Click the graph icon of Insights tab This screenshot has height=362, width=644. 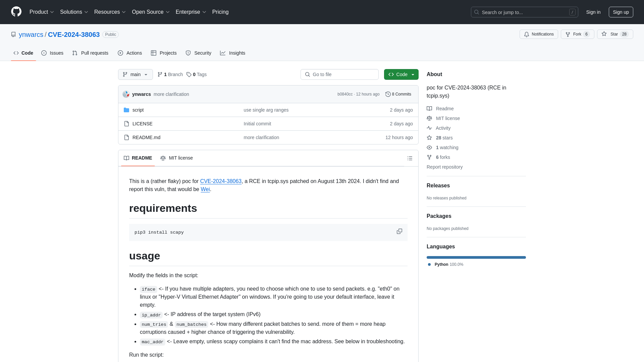click(x=223, y=53)
